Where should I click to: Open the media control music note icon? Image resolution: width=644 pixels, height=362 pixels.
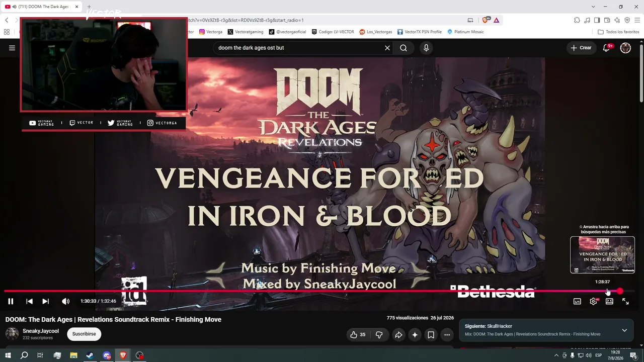point(587,20)
